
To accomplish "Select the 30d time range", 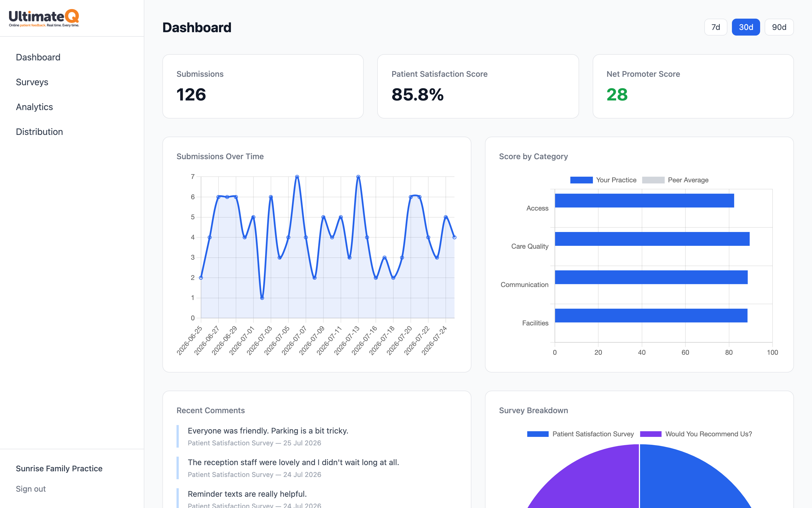I will point(745,27).
